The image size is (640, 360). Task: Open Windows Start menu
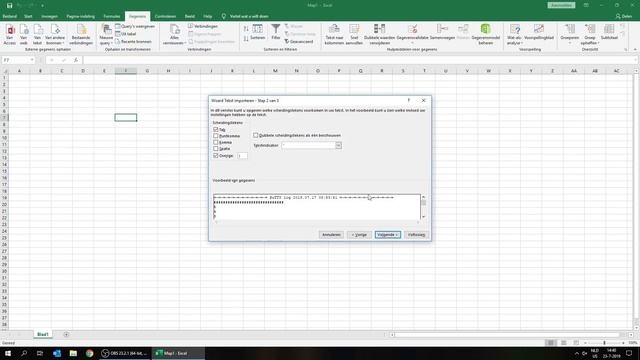pyautogui.click(x=8, y=353)
